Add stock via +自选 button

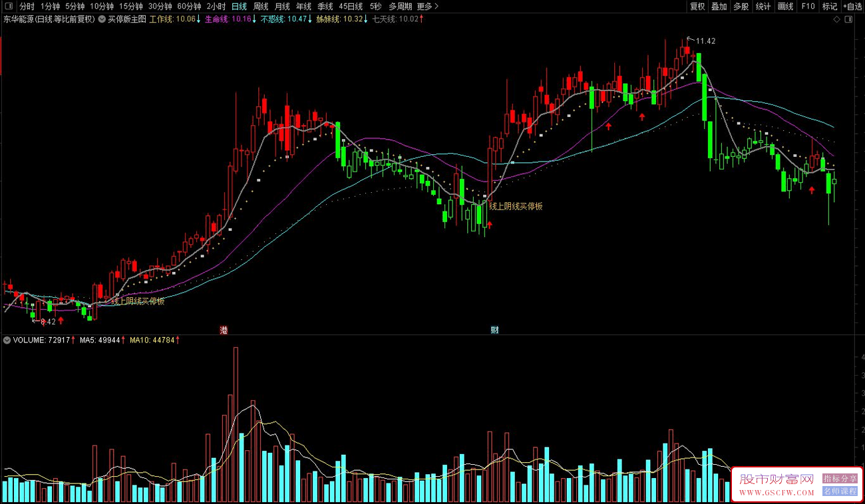tap(852, 7)
